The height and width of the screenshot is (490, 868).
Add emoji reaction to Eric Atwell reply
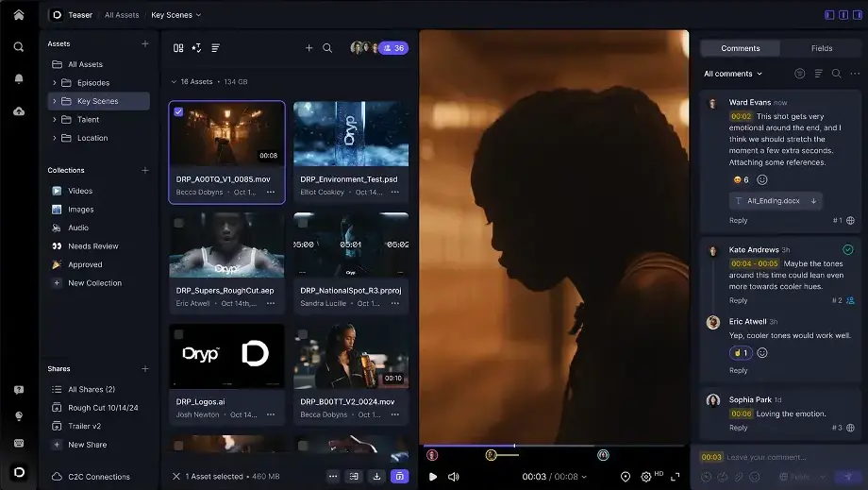click(762, 353)
